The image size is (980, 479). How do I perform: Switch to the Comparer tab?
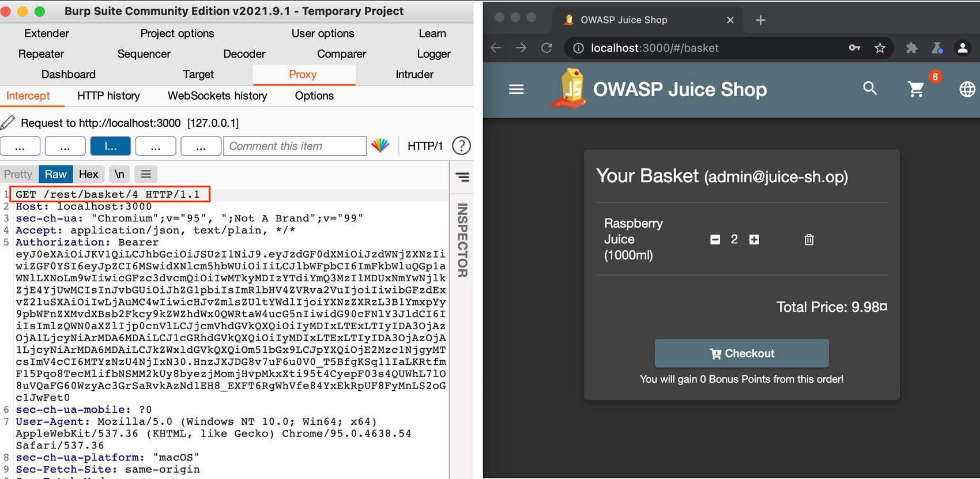341,54
